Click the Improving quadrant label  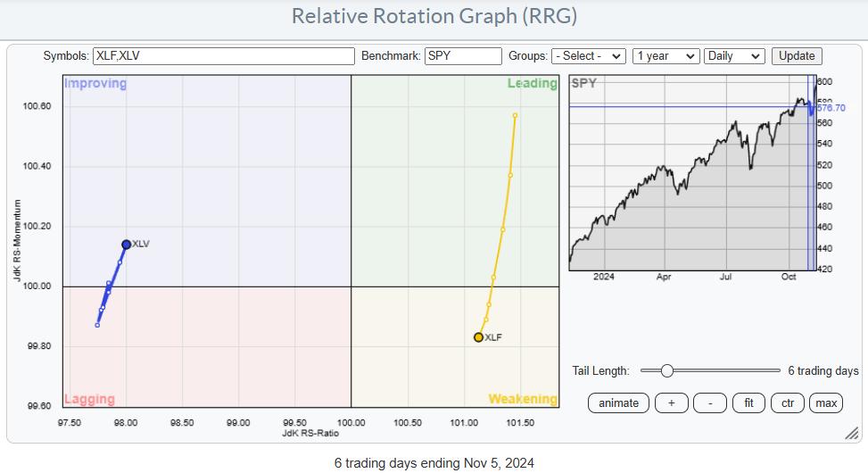95,83
